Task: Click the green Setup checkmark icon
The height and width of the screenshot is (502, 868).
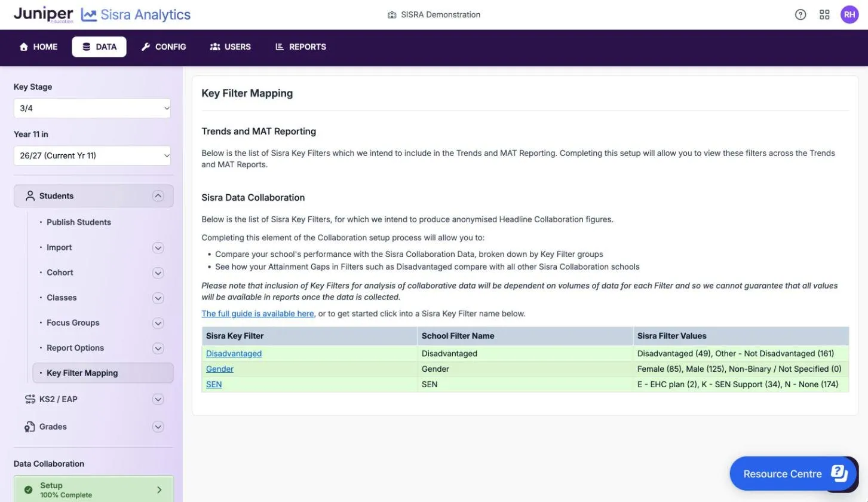Action: (x=28, y=490)
